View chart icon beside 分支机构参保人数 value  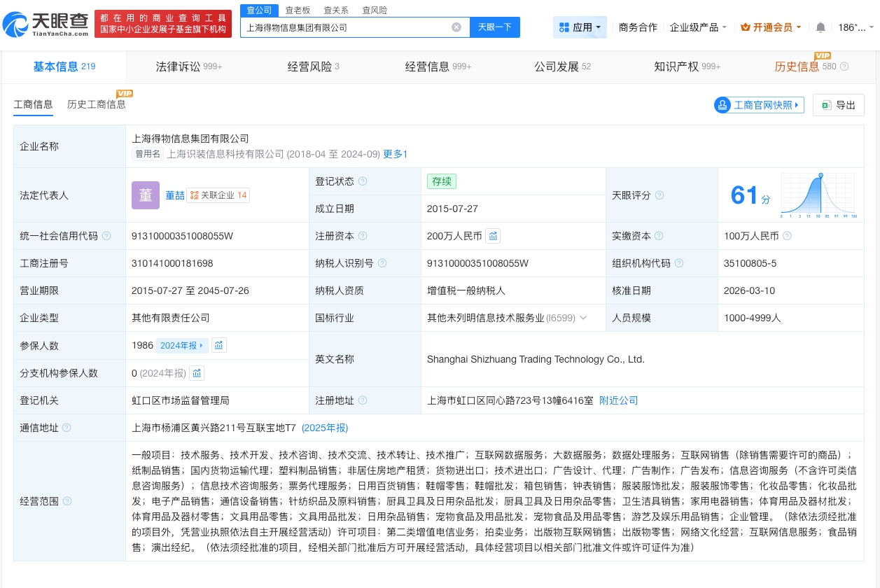pyautogui.click(x=197, y=373)
